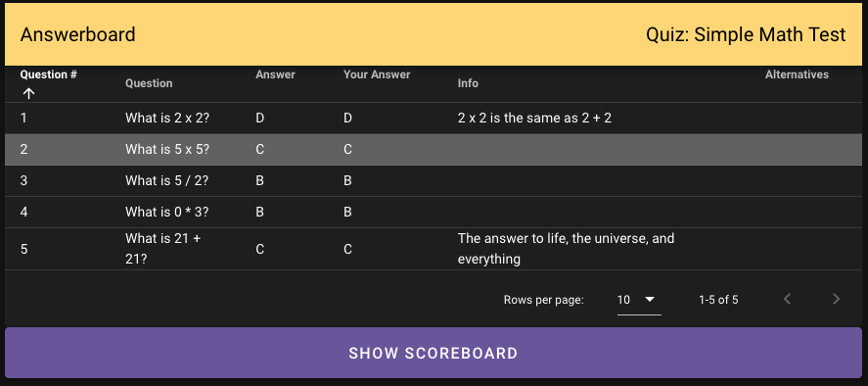
Task: Click the Show Scoreboard button
Action: (x=434, y=353)
